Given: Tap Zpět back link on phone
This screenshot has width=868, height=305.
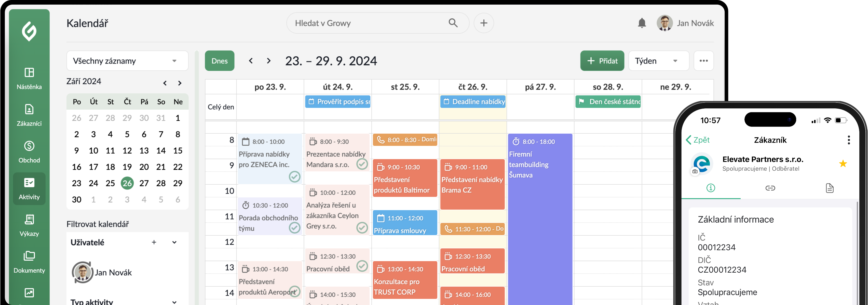Looking at the screenshot, I should [x=698, y=140].
